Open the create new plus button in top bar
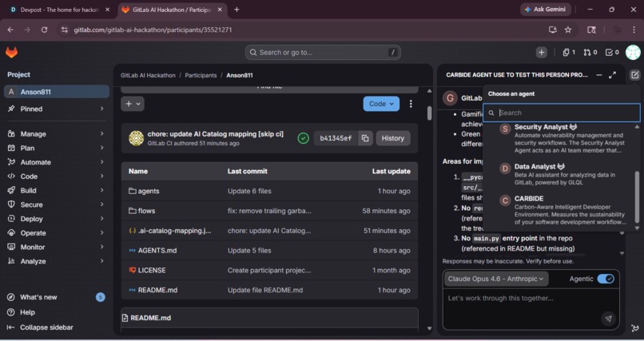Screen dimensions: 644x341 541,53
